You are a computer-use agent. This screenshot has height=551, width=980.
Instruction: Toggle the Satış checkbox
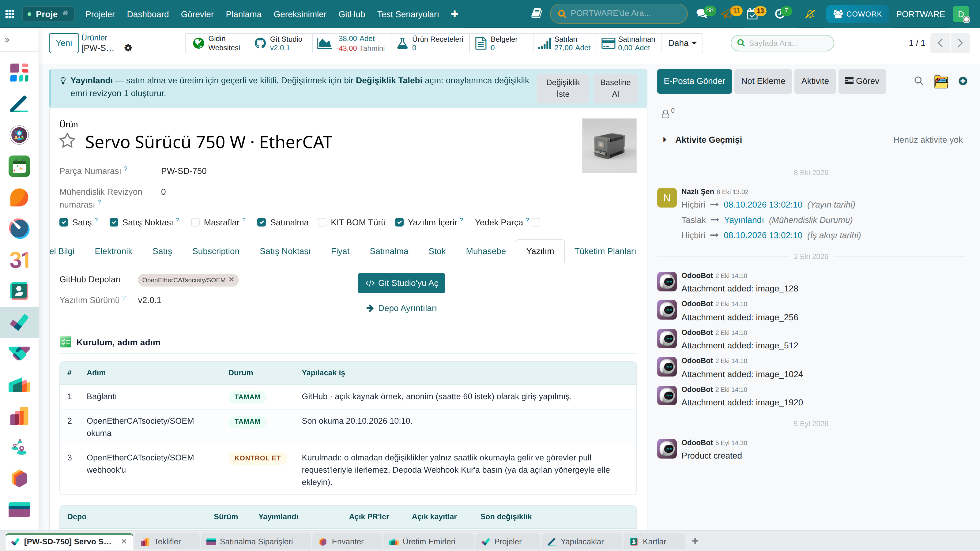(x=63, y=222)
